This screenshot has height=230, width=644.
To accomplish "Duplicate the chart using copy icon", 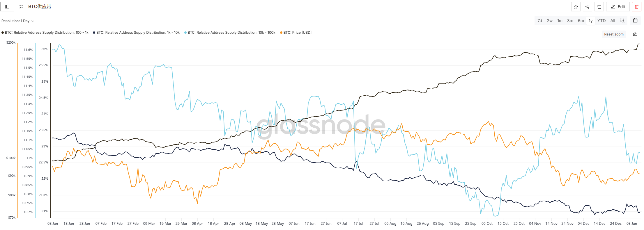I will tap(599, 7).
